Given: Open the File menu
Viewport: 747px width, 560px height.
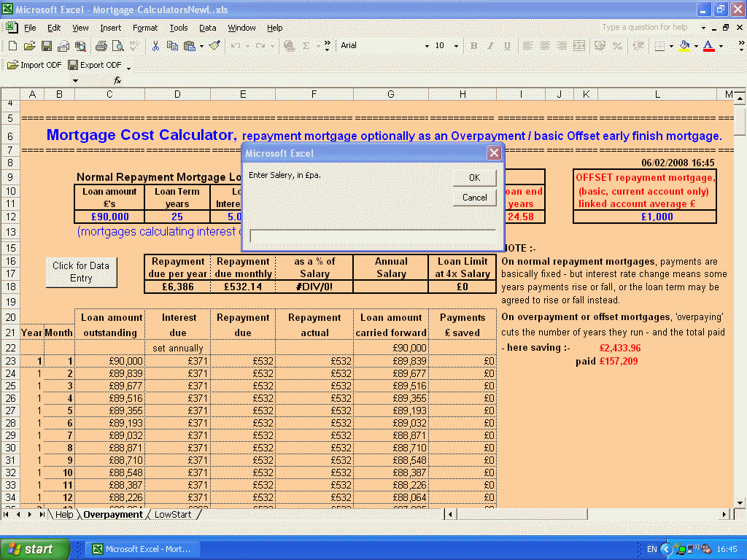Looking at the screenshot, I should [x=30, y=28].
